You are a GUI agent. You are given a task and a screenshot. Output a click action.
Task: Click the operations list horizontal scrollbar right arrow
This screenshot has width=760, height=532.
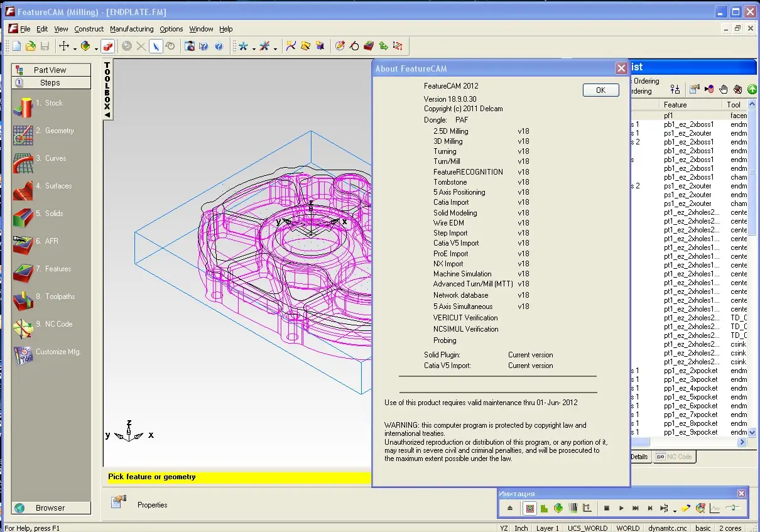point(742,442)
